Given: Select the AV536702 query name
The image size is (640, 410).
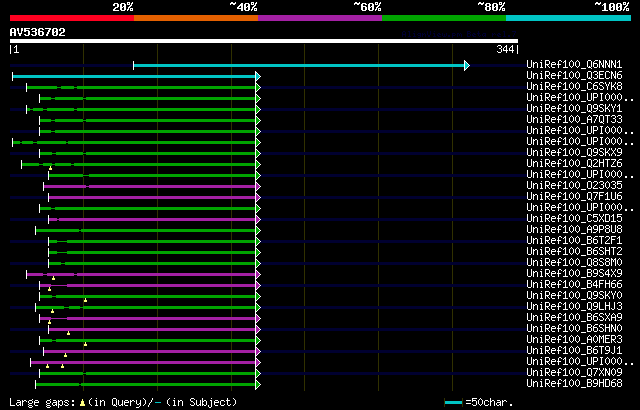Looking at the screenshot, I should click(38, 32).
